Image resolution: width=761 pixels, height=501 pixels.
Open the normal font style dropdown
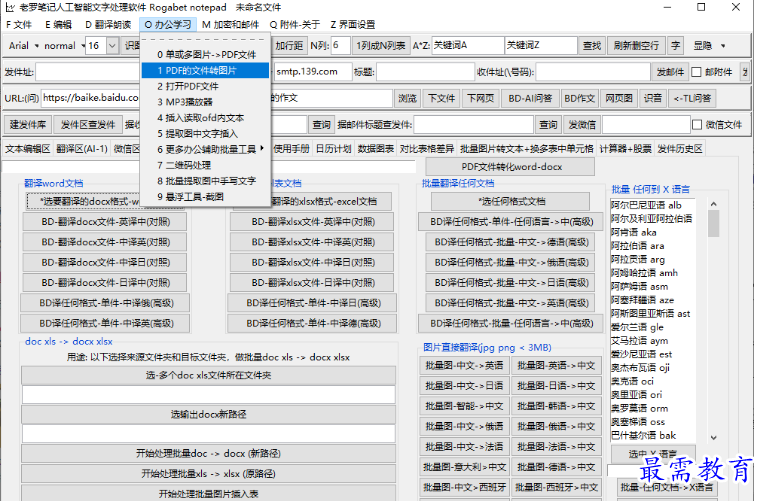(x=63, y=46)
